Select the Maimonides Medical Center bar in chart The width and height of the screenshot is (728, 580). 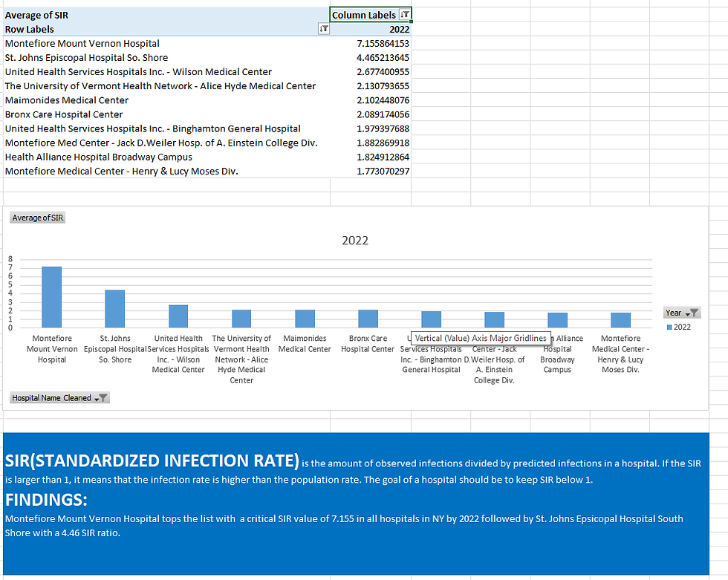pos(305,319)
